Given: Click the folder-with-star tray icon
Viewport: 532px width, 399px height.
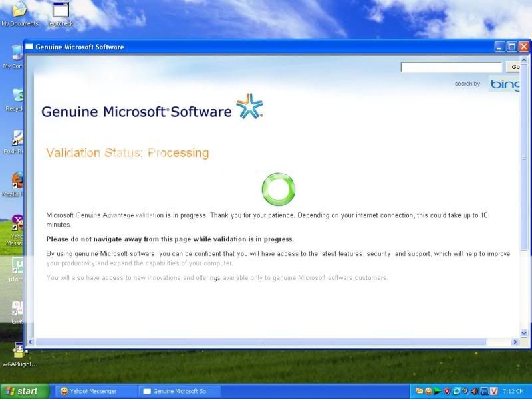Looking at the screenshot, I should 420,391.
